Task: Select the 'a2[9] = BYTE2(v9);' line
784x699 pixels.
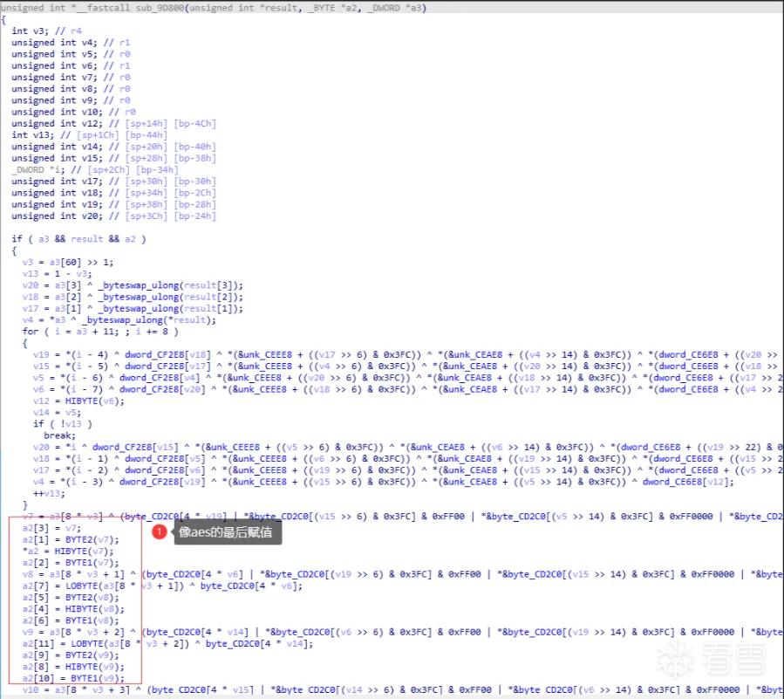Action: click(71, 655)
